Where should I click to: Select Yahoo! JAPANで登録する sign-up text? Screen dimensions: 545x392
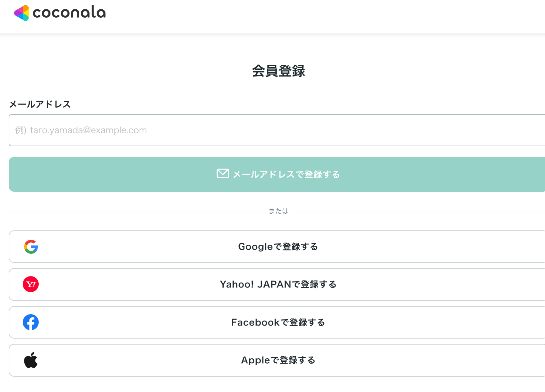(x=278, y=284)
